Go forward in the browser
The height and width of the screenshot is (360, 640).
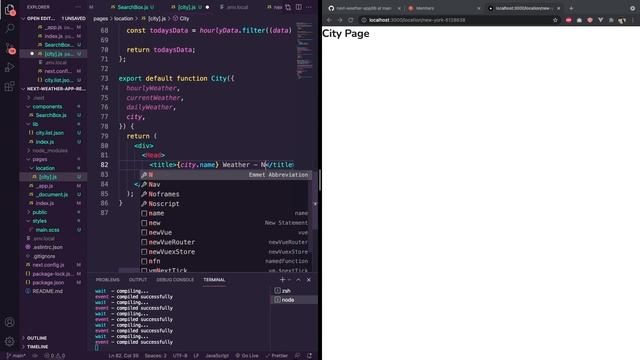(x=340, y=20)
